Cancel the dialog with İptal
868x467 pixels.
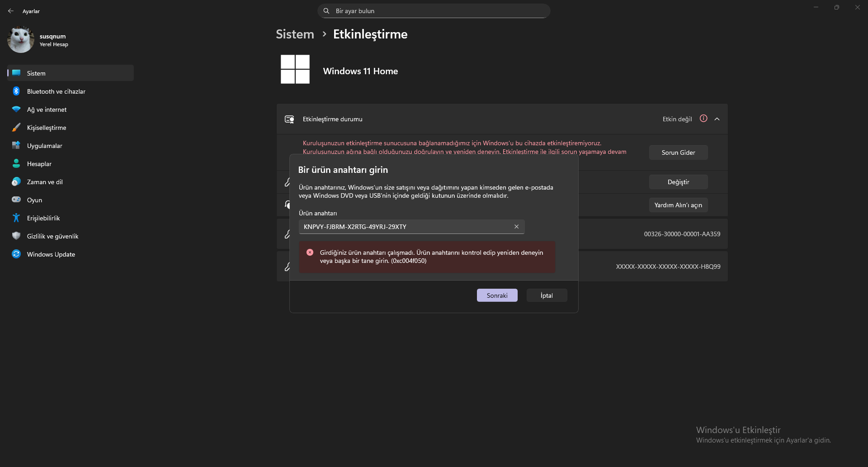[547, 295]
